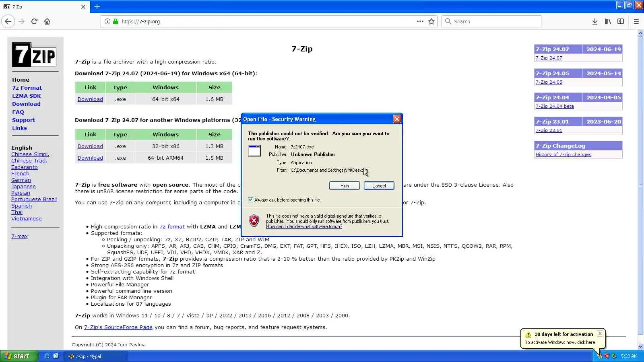The height and width of the screenshot is (362, 644).
Task: Open the Windows Start menu
Action: tap(19, 356)
